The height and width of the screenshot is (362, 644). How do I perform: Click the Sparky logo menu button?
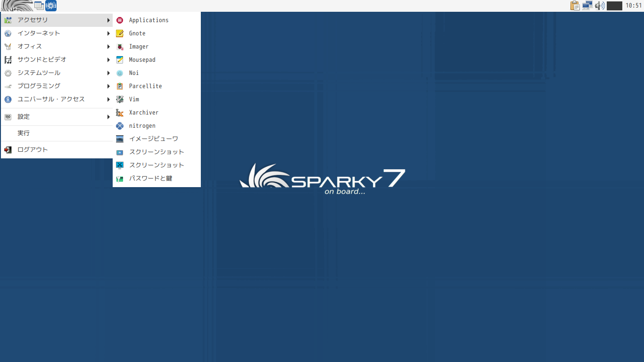click(17, 6)
